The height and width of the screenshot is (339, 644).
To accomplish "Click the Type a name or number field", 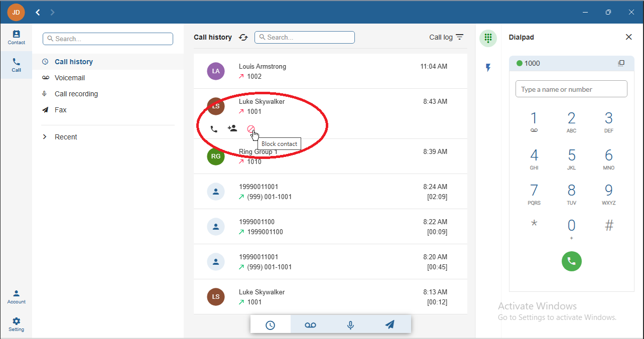I will 571,89.
